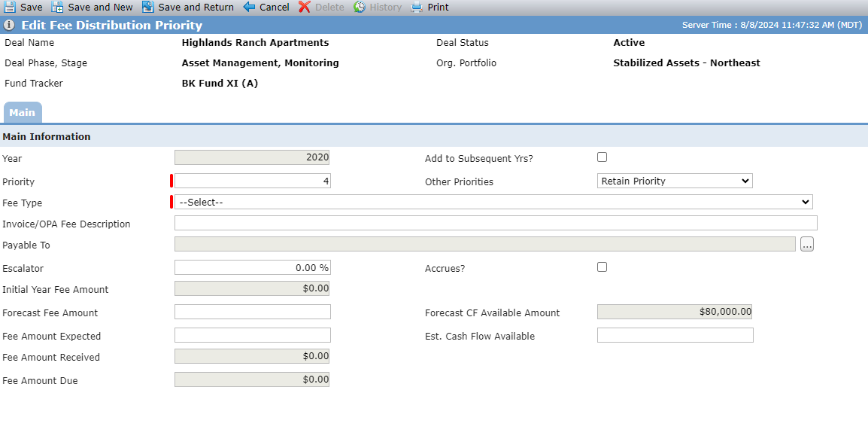This screenshot has width=868, height=442.
Task: Click the Est. Cash Flow Available field
Action: (x=675, y=335)
